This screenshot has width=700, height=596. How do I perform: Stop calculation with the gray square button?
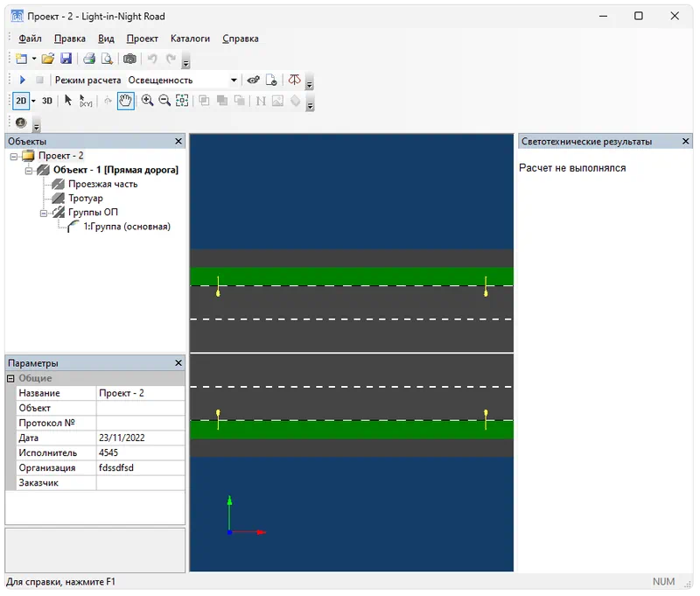click(39, 80)
